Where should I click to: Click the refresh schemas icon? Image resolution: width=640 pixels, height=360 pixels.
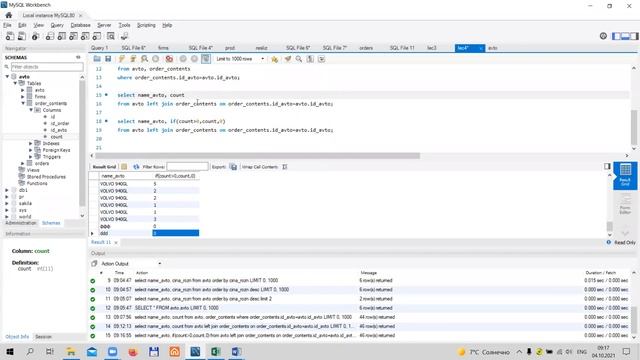[78, 58]
